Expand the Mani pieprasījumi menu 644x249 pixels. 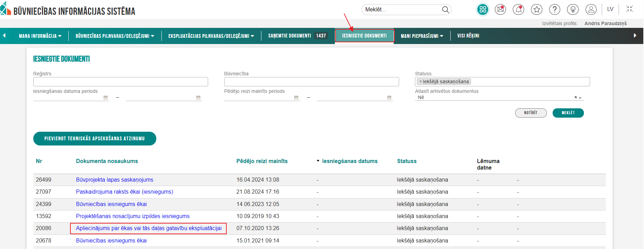(422, 36)
